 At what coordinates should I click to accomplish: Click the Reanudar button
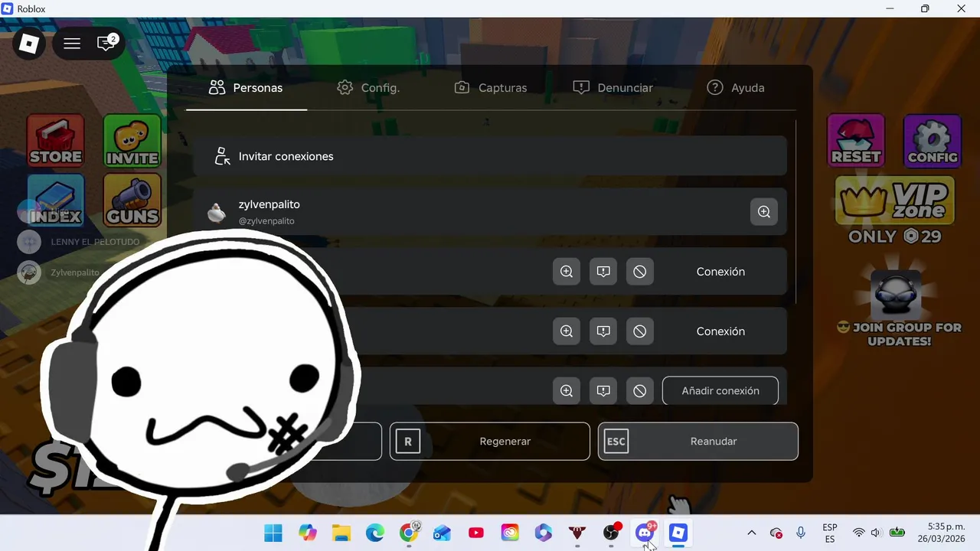[x=698, y=442]
